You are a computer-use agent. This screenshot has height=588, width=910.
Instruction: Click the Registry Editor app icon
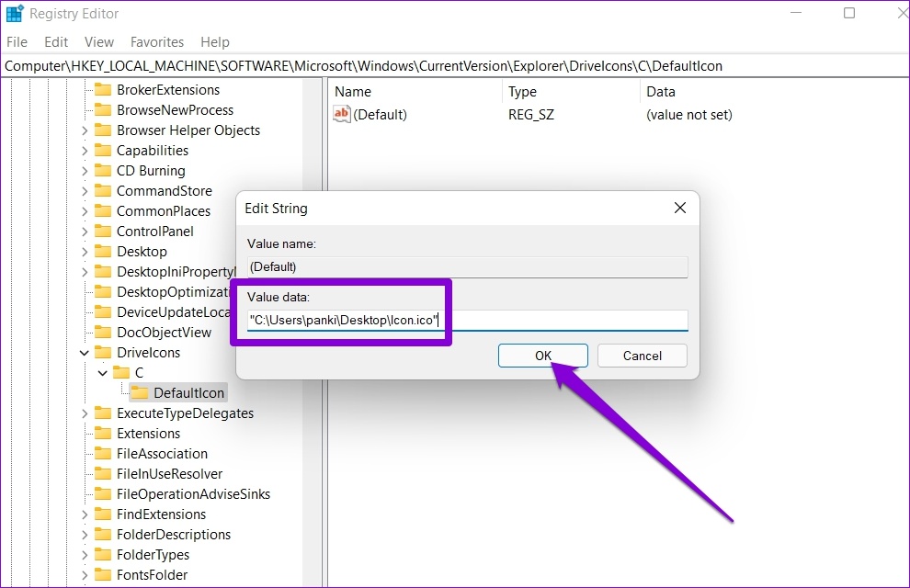click(x=15, y=14)
